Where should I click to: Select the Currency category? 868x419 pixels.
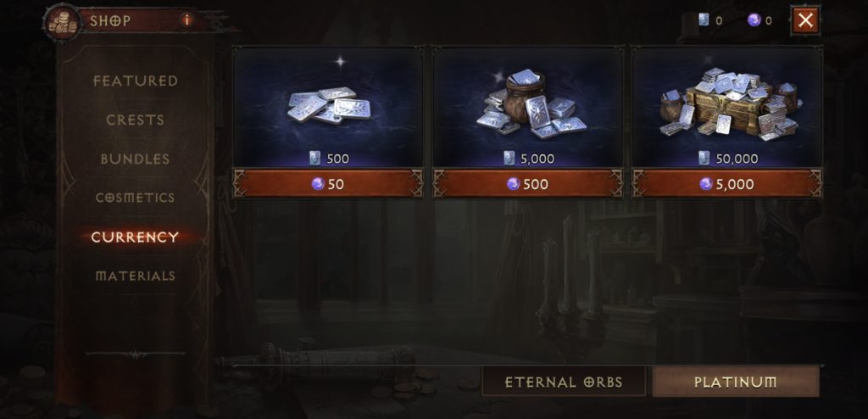pos(135,237)
